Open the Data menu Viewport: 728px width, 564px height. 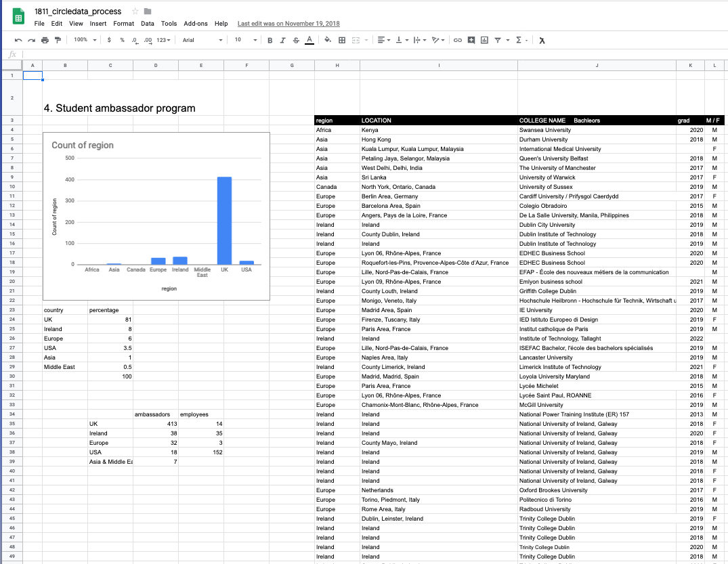coord(147,24)
